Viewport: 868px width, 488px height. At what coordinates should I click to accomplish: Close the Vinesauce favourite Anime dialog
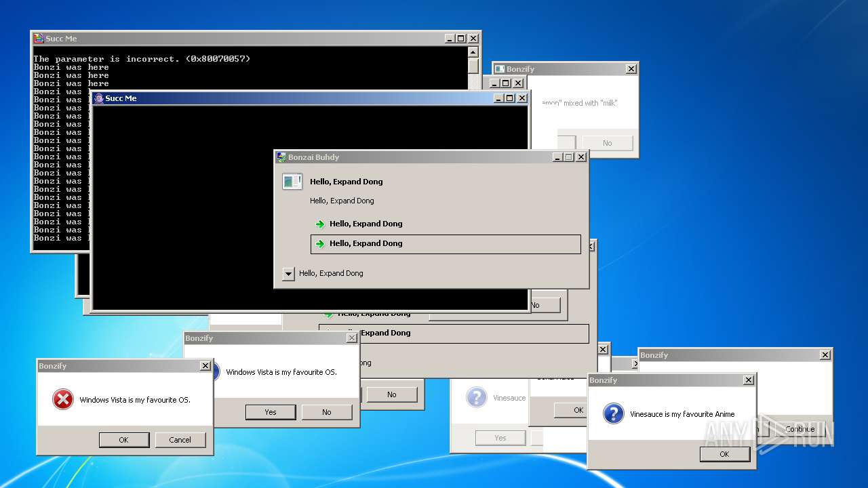pyautogui.click(x=749, y=380)
